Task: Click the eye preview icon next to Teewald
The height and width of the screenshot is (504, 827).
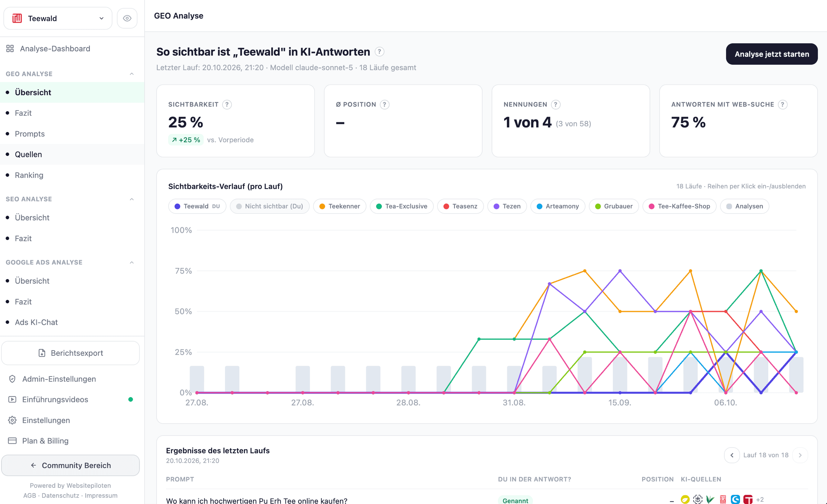Action: pos(127,18)
